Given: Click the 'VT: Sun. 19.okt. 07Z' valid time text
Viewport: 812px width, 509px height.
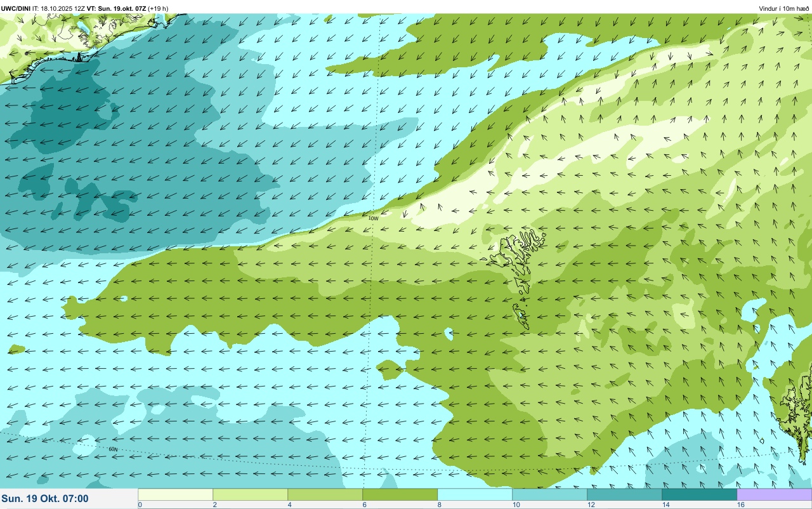Looking at the screenshot, I should [117, 8].
